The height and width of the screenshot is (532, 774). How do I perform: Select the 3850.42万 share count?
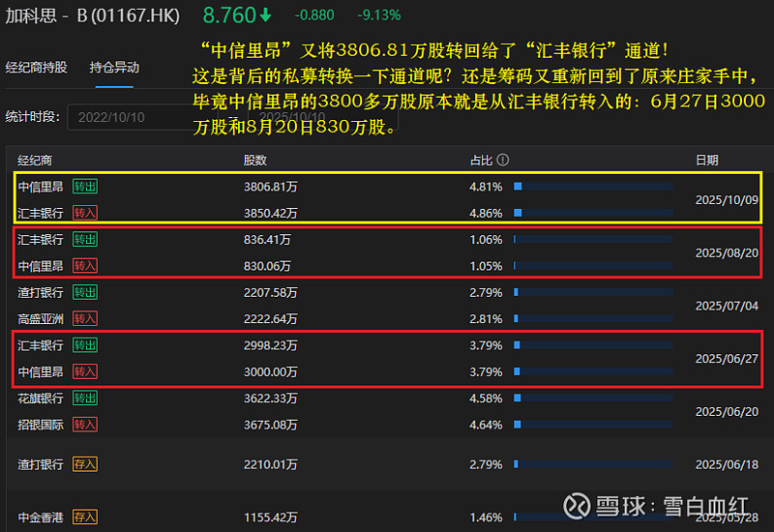271,213
